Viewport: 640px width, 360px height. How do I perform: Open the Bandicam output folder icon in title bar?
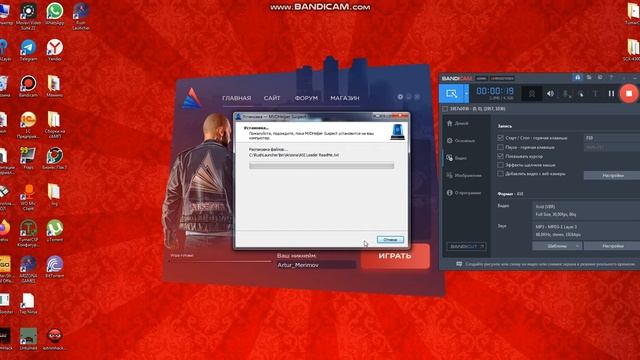(589, 77)
